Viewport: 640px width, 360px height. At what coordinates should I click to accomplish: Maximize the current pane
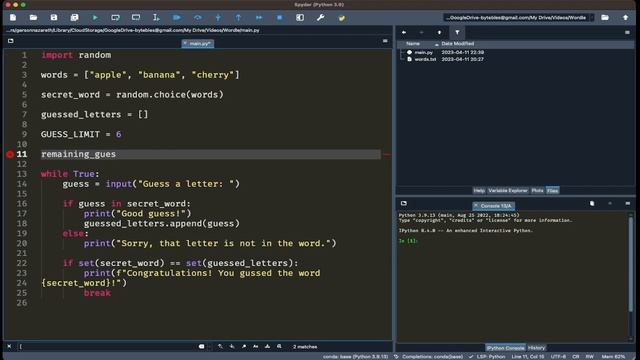tap(300, 18)
